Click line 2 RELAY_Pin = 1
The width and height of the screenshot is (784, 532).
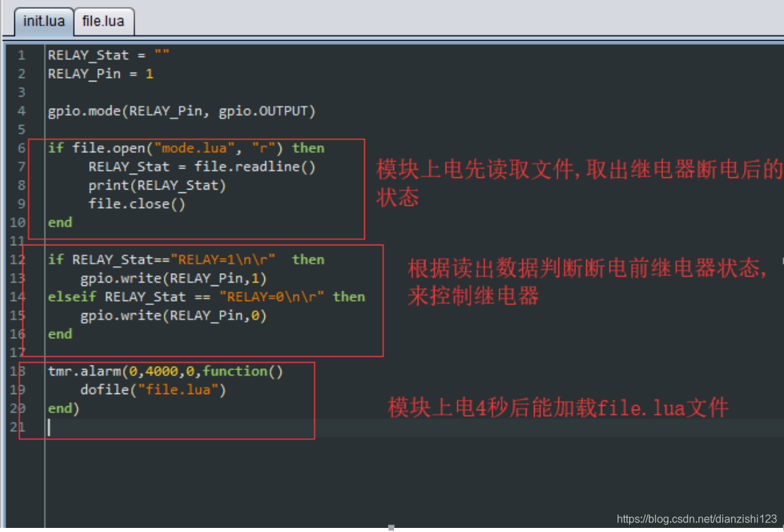101,74
